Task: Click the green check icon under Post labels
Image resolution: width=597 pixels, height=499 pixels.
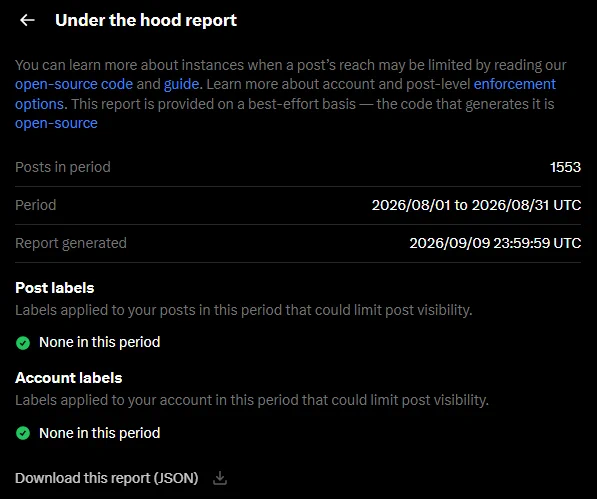Action: pos(23,343)
